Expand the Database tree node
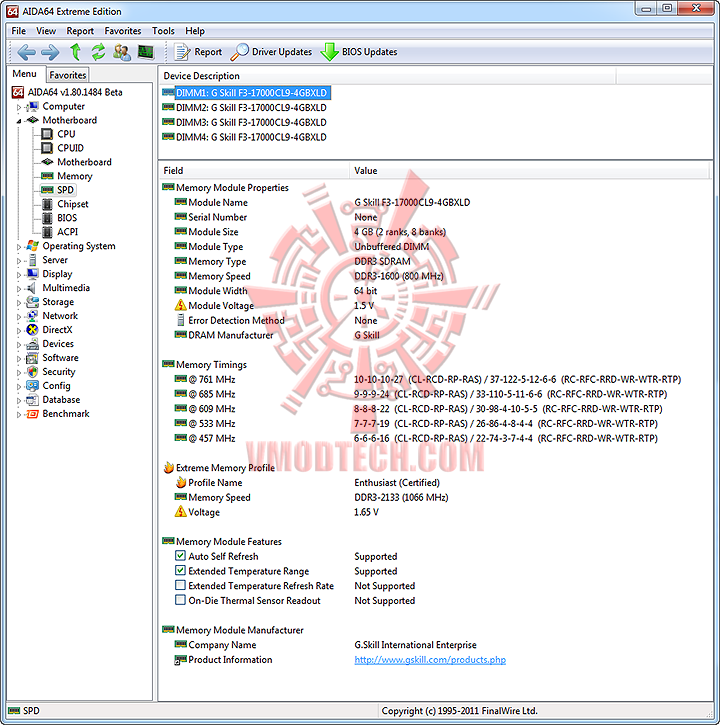The height and width of the screenshot is (725, 720). [x=19, y=400]
